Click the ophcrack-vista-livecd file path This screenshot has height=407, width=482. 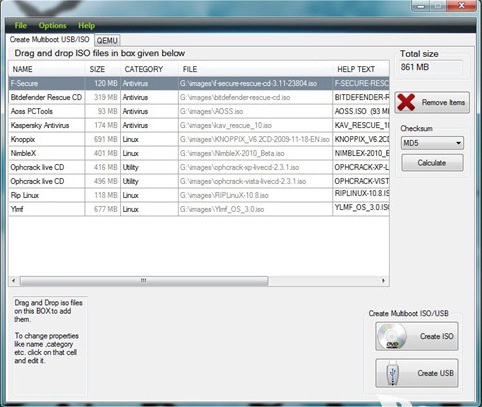pyautogui.click(x=255, y=181)
